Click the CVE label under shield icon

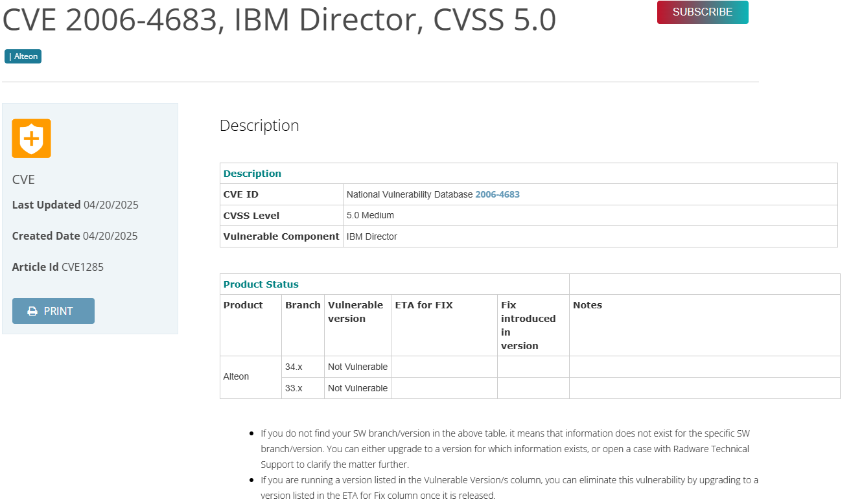coord(23,179)
